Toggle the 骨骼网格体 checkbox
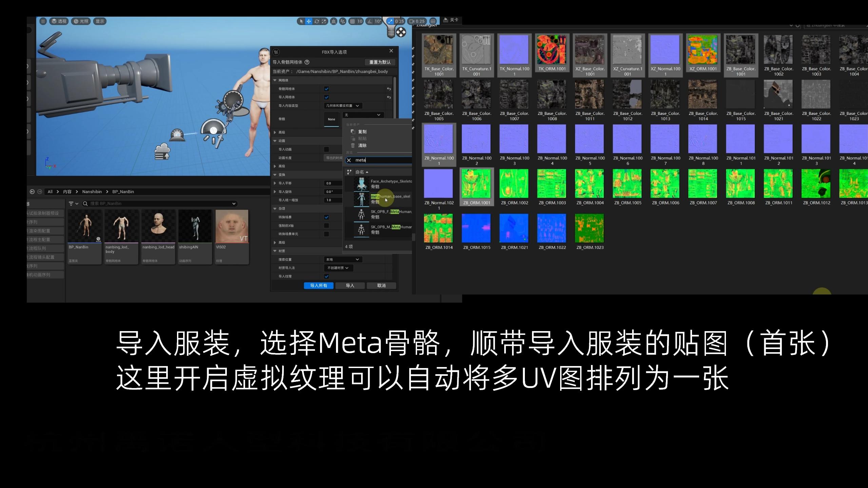The image size is (868, 488). pos(327,89)
